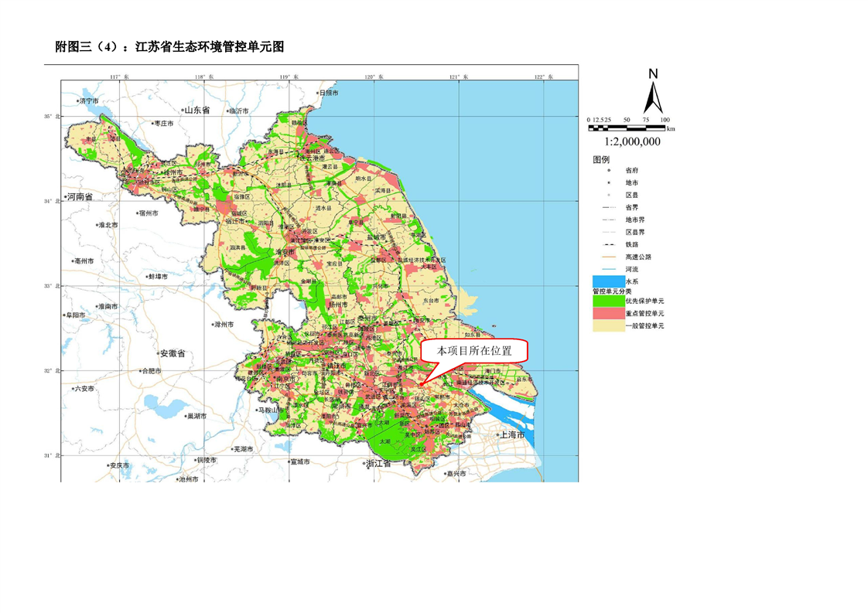Click the 铁路 dashed line legend symbol

pyautogui.click(x=608, y=244)
